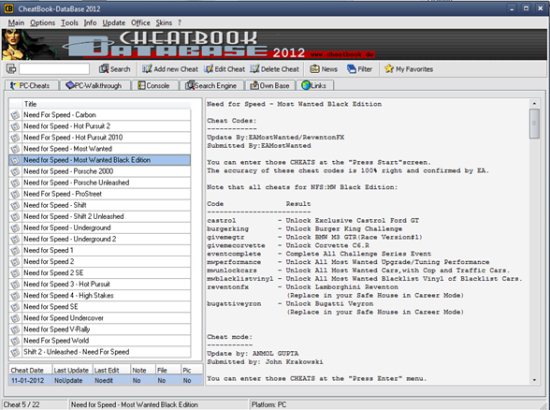The width and height of the screenshot is (550, 410).
Task: Open the Options menu
Action: (42, 23)
